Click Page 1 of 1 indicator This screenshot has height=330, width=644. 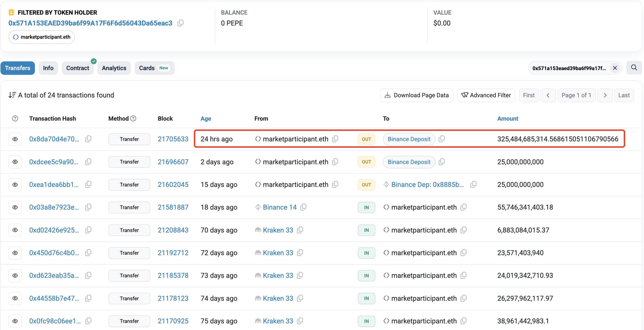pyautogui.click(x=576, y=95)
